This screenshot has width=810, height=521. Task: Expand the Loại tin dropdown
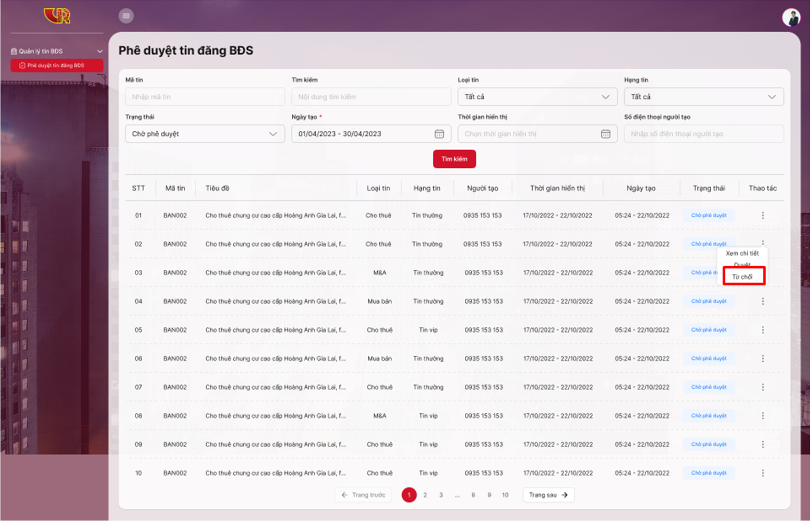pyautogui.click(x=537, y=97)
